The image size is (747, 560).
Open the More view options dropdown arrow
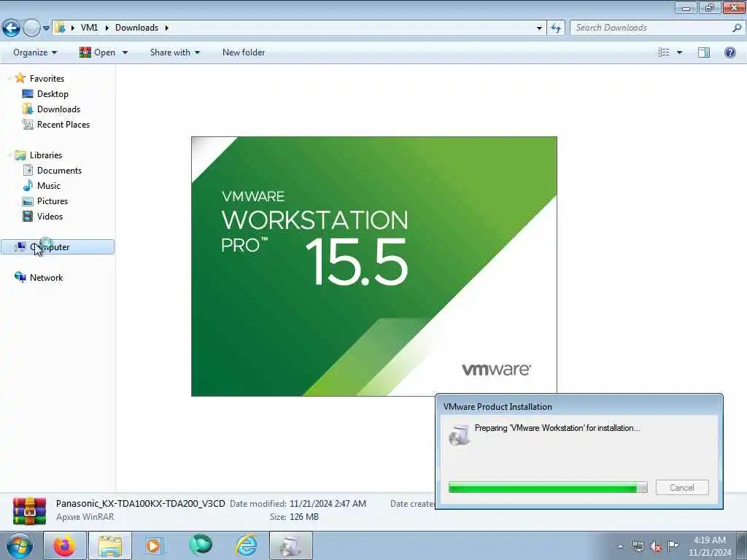click(x=679, y=52)
